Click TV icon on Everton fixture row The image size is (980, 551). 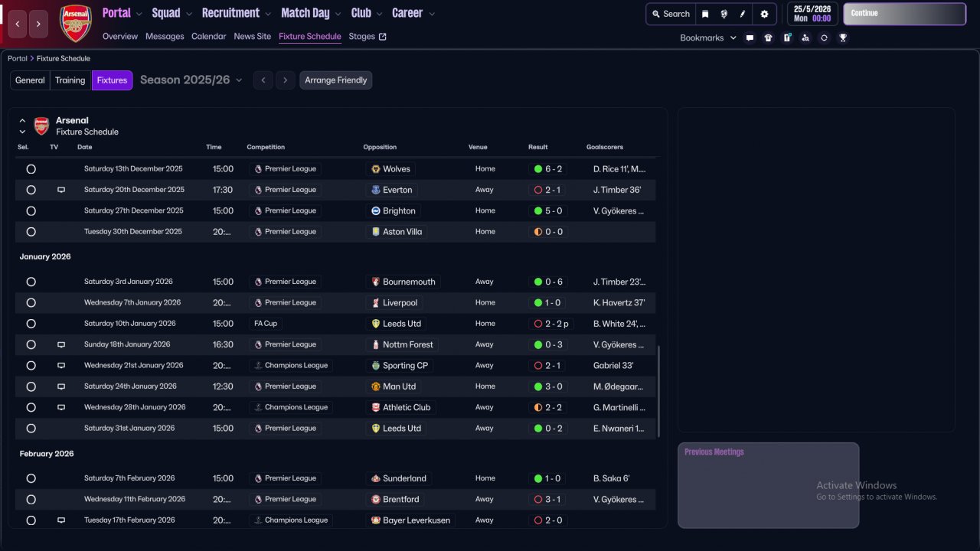point(61,190)
